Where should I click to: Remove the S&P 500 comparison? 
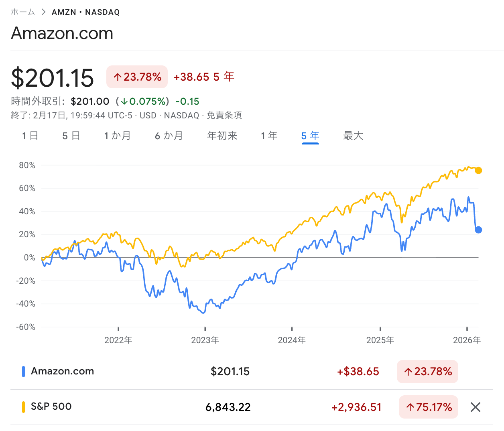pos(476,407)
